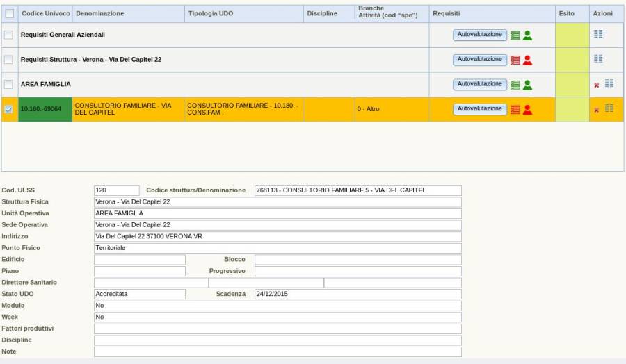
Task: Click the yellow Esito cell of first row
Action: [x=572, y=35]
